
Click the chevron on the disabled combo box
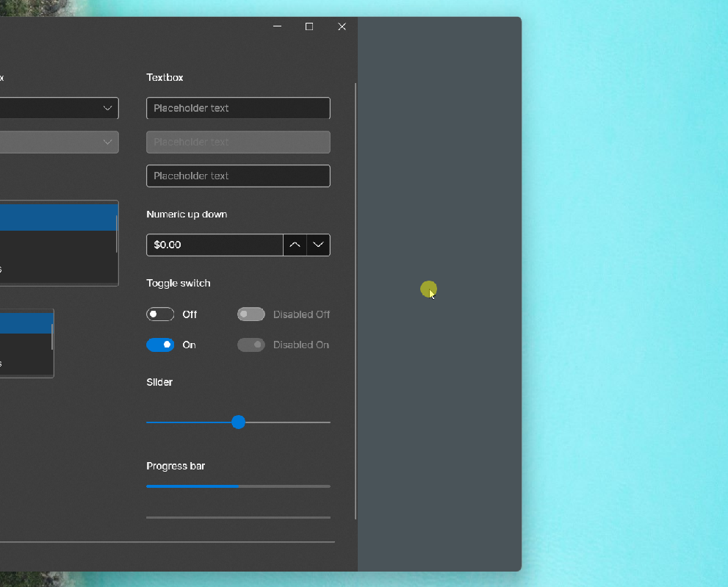(x=108, y=142)
